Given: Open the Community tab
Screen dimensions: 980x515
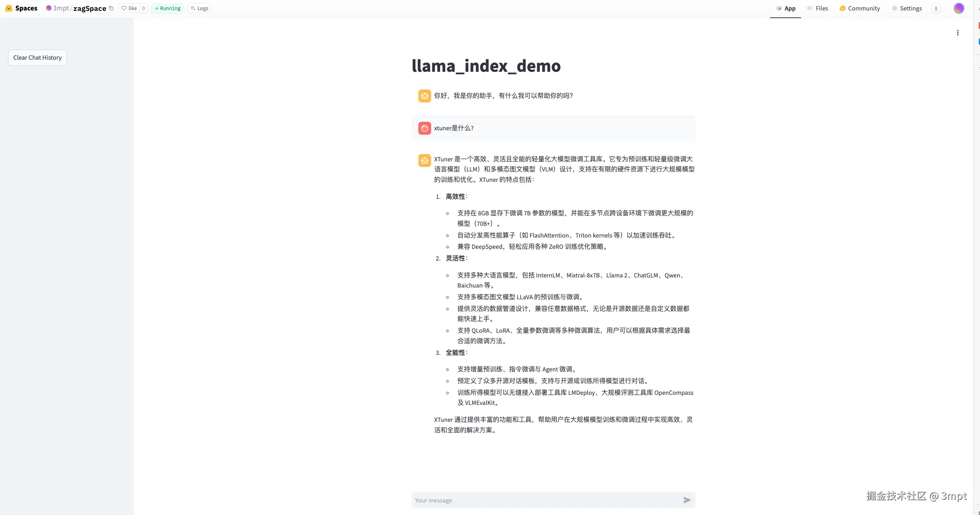Looking at the screenshot, I should point(860,8).
